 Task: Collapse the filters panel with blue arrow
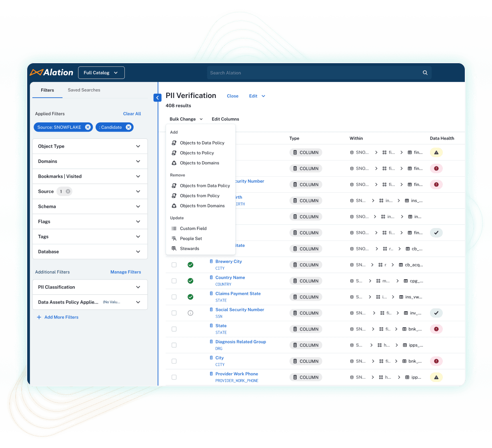pos(157,97)
